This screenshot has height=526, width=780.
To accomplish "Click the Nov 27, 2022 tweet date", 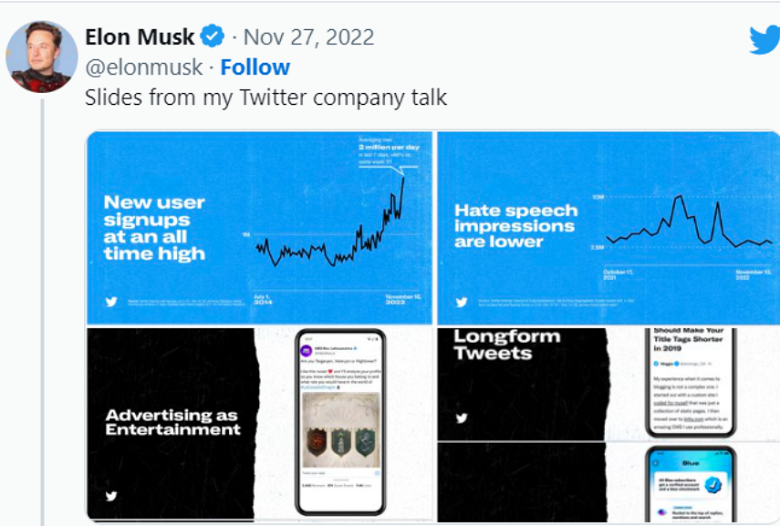I will [x=309, y=38].
